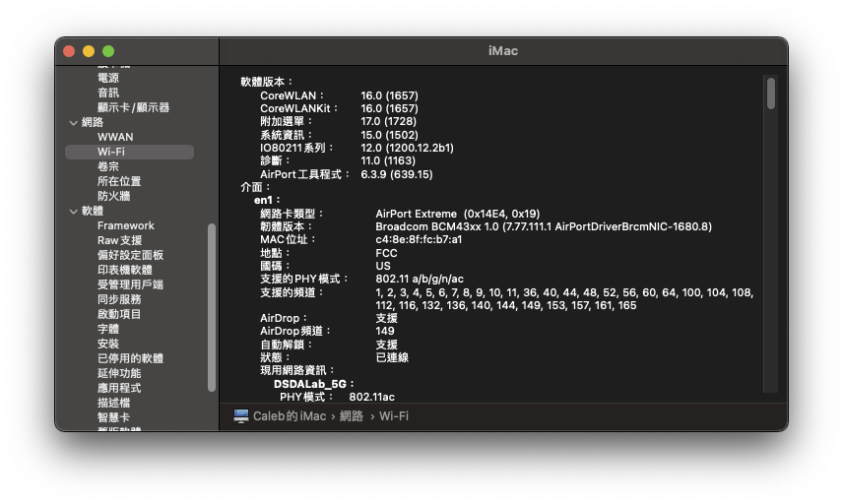
Task: Select 偏好設定面板 in the sidebar
Action: pyautogui.click(x=130, y=255)
